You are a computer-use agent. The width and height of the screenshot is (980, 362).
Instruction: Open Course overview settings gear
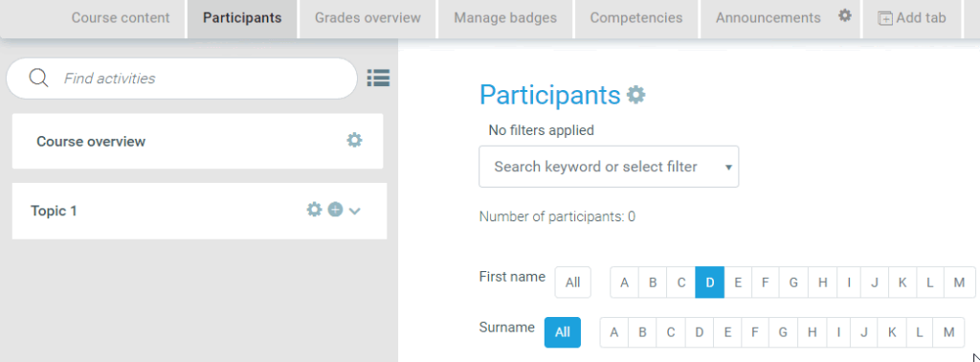(x=354, y=140)
